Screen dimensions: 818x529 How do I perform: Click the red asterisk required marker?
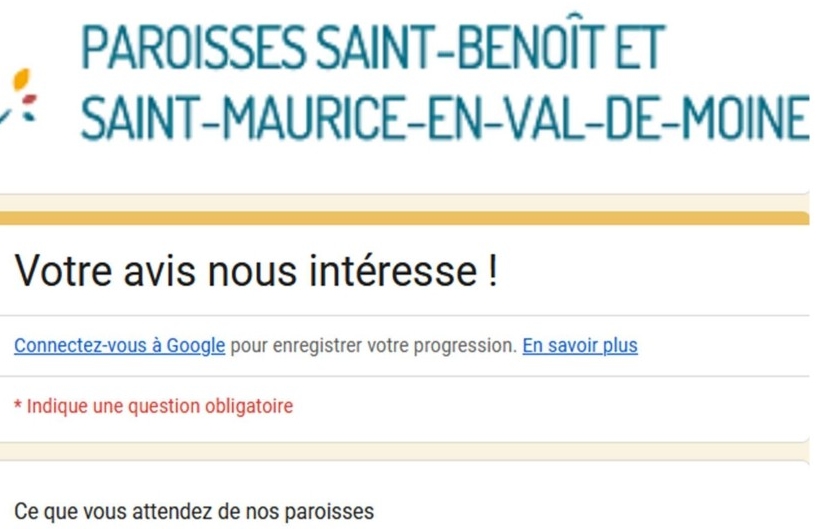pyautogui.click(x=18, y=407)
